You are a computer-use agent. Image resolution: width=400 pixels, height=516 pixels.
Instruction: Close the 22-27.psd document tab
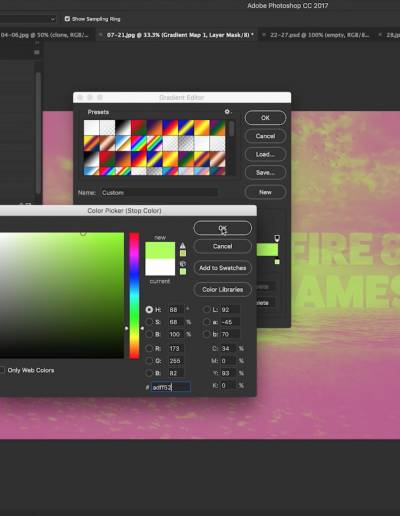(x=264, y=35)
